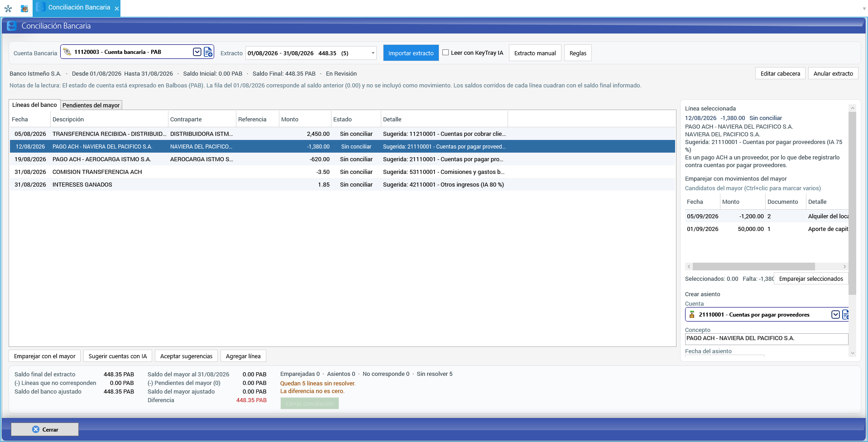Click Importar extracto button

click(x=411, y=53)
